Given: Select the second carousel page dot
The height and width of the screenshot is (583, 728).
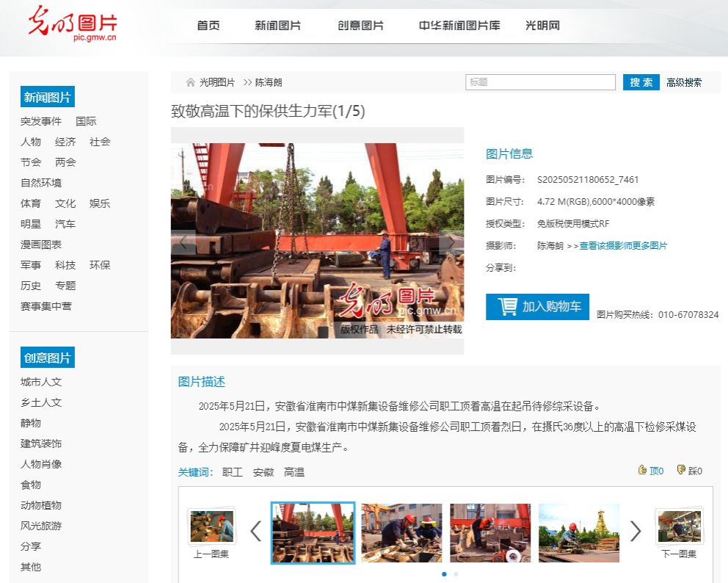Looking at the screenshot, I should (456, 574).
